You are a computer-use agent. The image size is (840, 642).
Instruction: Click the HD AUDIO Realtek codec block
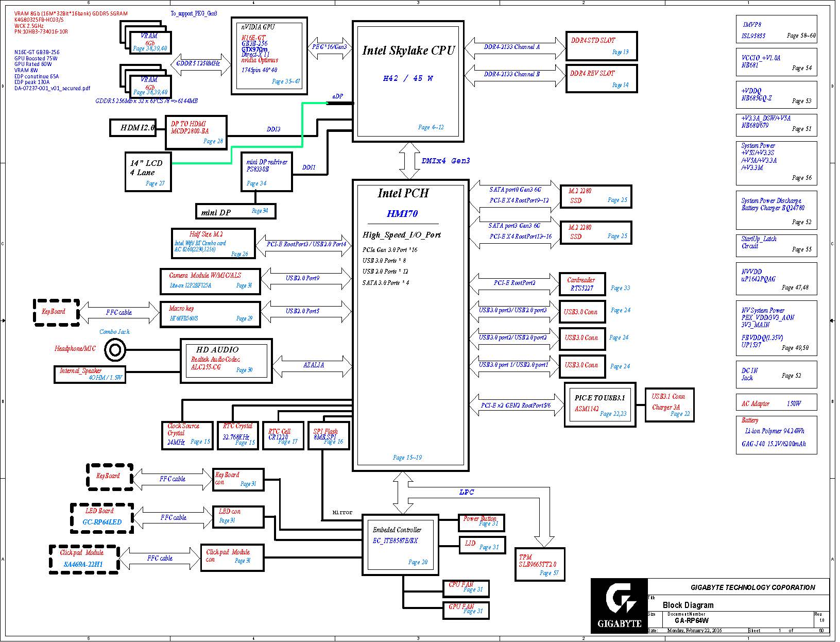pos(226,361)
